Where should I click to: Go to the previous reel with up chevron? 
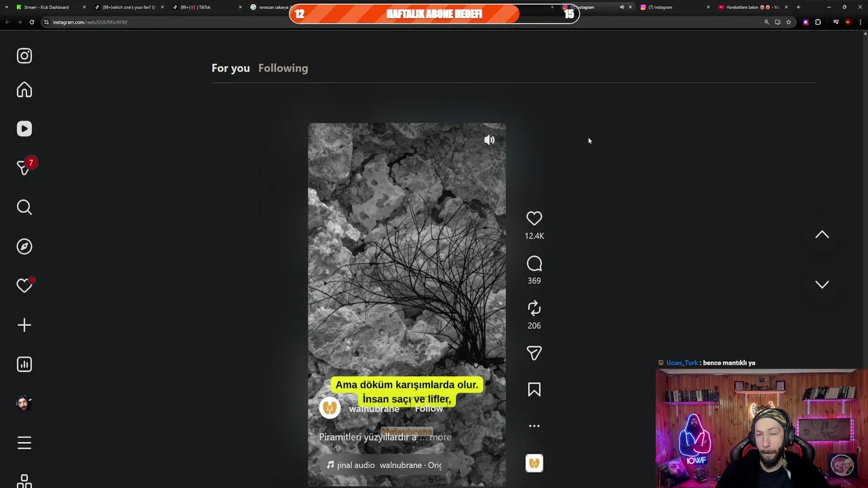822,235
